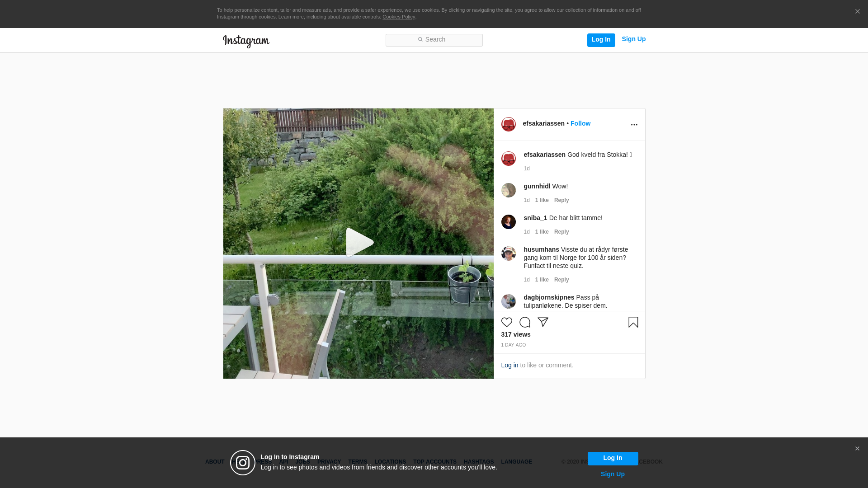Follow efsakariassen
This screenshot has width=868, height=488.
(580, 124)
